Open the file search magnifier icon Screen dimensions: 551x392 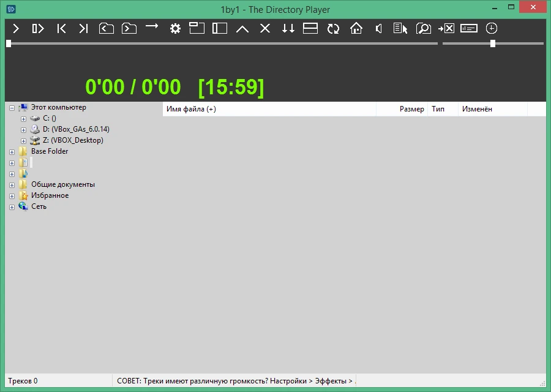coord(424,28)
